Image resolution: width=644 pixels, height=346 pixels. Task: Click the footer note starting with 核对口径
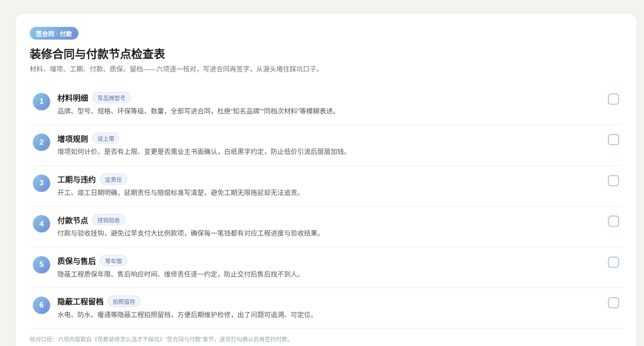point(161,339)
